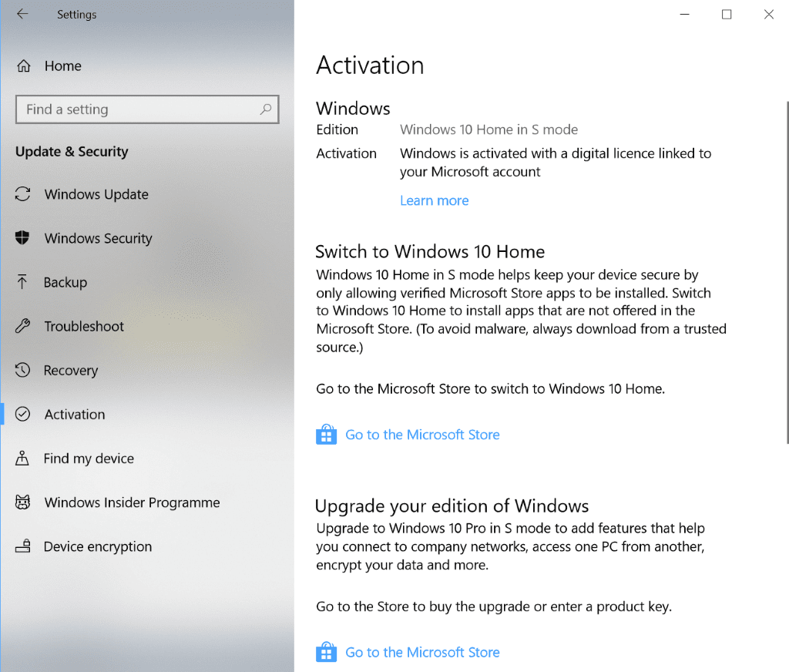The width and height of the screenshot is (789, 672).
Task: Click the 'Switch to Windows 10 Home' heading
Action: pyautogui.click(x=430, y=251)
